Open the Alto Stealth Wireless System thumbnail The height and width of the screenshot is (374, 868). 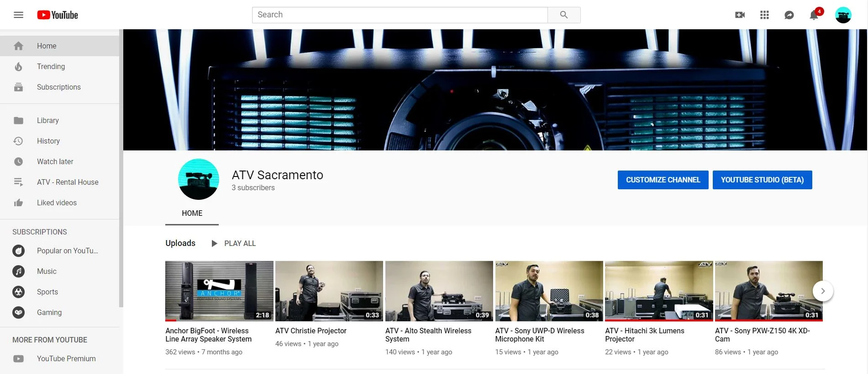[439, 291]
